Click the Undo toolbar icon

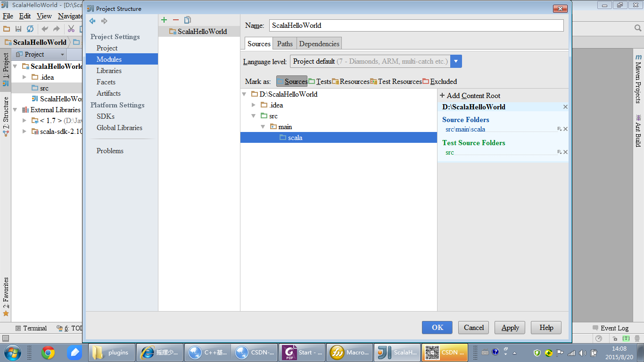tap(45, 29)
